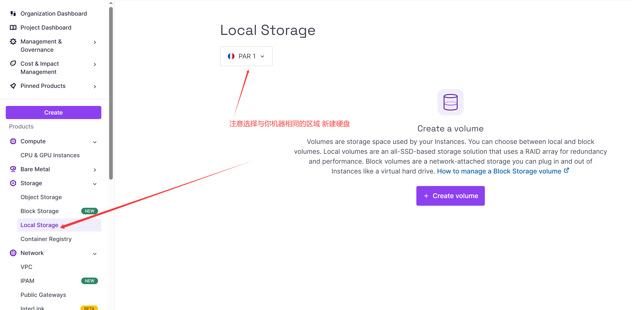Image resolution: width=644 pixels, height=310 pixels.
Task: Click the Cost & Impact leaf icon
Action: 13,64
